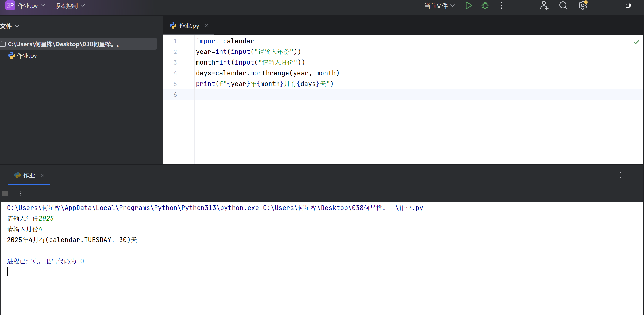644x315 pixels.
Task: Click the green inspection checkmark indicator
Action: [x=636, y=42]
